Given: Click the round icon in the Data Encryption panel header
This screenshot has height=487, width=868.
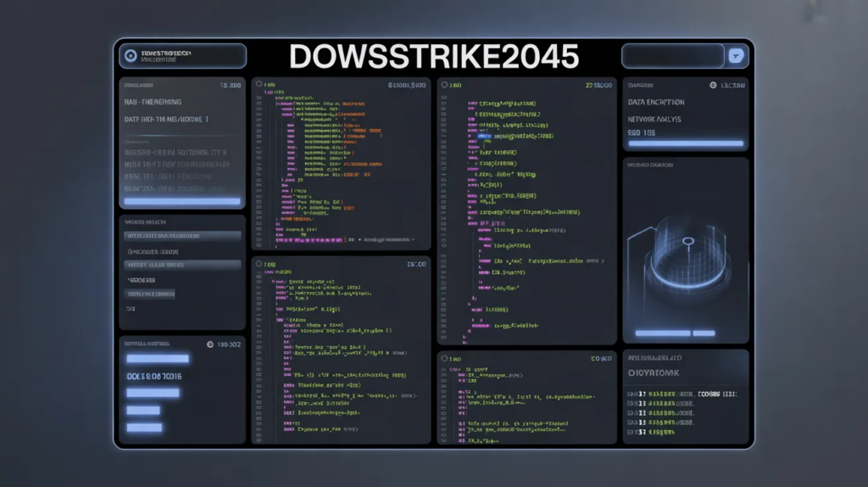Looking at the screenshot, I should click(714, 86).
